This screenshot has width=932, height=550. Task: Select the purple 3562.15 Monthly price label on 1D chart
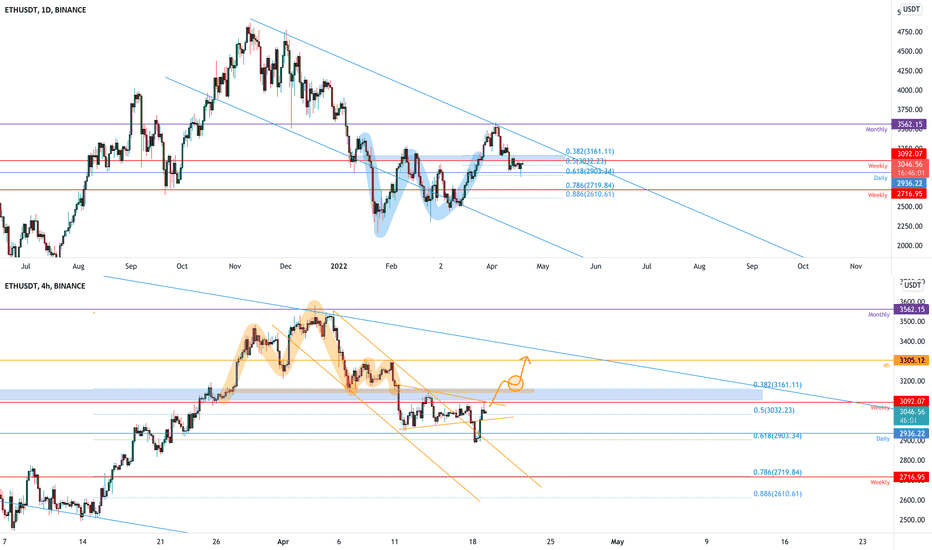point(909,124)
